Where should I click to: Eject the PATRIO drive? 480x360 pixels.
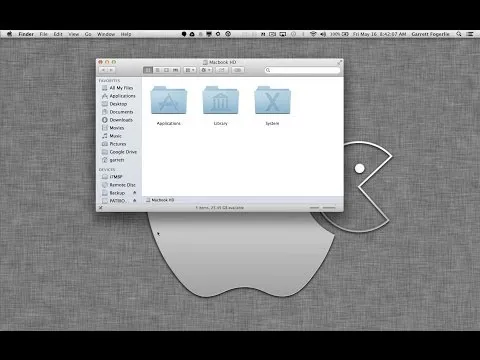[x=135, y=201]
